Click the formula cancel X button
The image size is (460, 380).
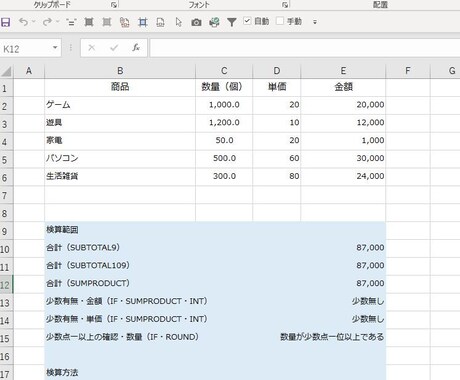92,48
